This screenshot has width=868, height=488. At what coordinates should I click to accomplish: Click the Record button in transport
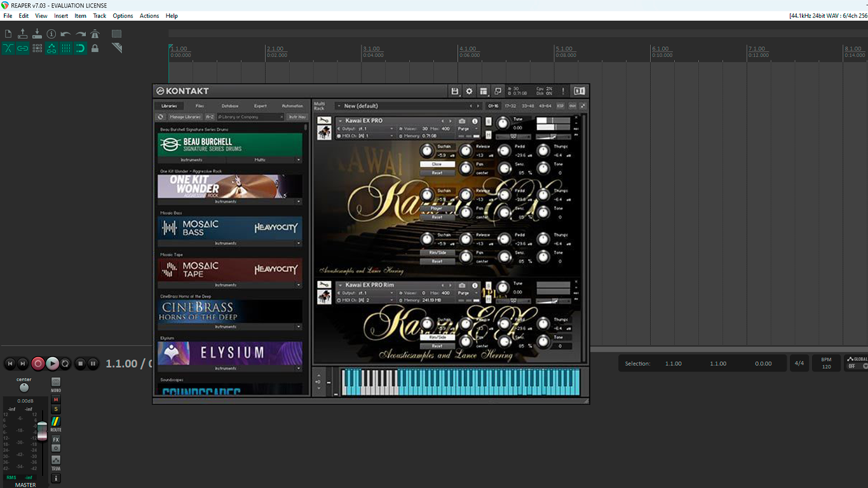click(x=38, y=363)
